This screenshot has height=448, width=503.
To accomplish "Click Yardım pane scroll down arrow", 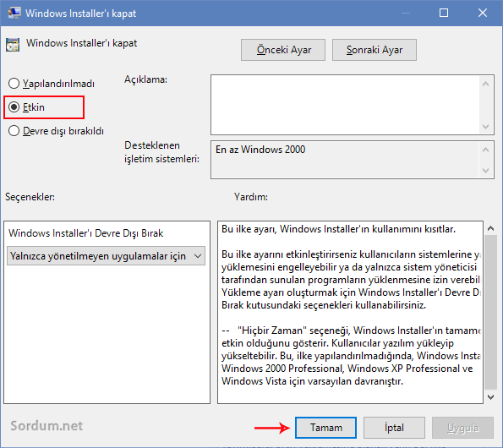I will pyautogui.click(x=490, y=397).
